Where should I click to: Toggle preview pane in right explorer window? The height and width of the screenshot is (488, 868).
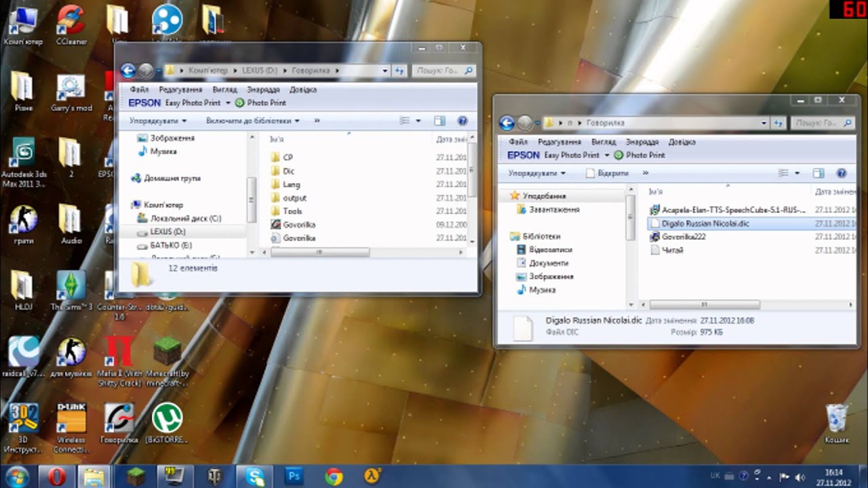click(x=818, y=173)
